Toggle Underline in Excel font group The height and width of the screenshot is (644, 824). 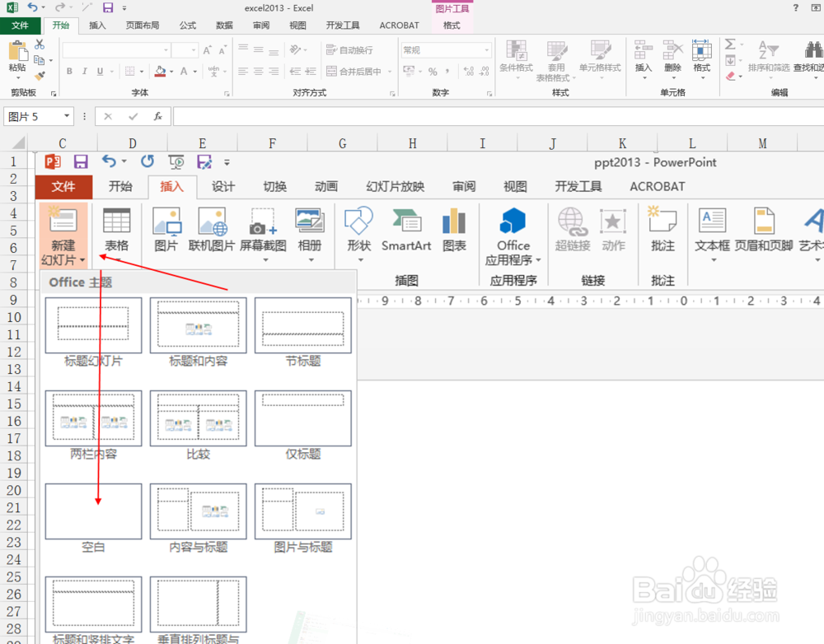(100, 72)
